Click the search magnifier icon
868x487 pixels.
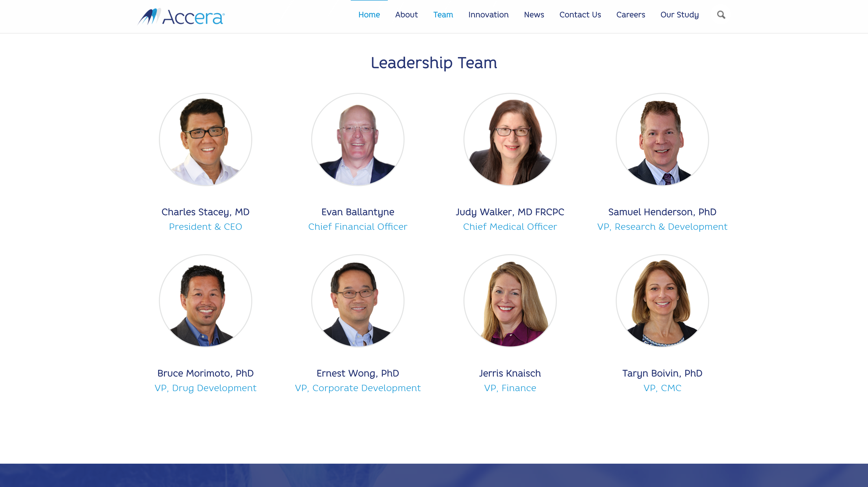[x=721, y=15]
